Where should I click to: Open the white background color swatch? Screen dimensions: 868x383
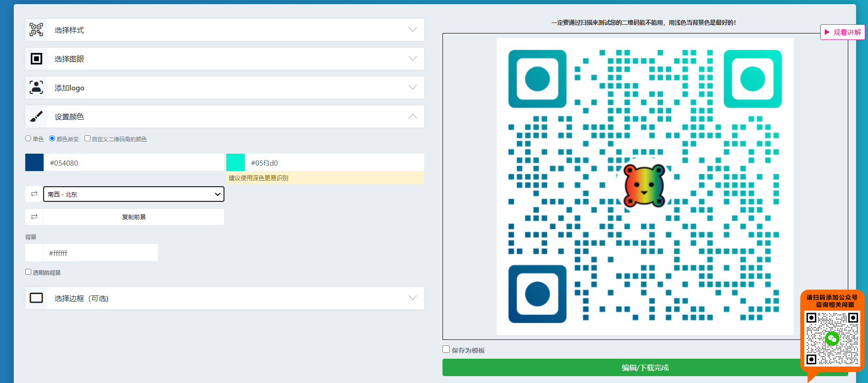pos(34,253)
